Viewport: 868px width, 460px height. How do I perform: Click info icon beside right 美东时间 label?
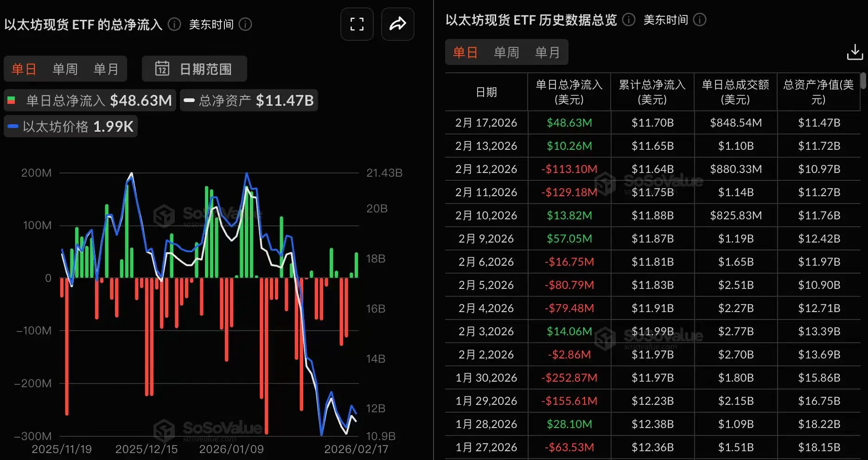700,19
